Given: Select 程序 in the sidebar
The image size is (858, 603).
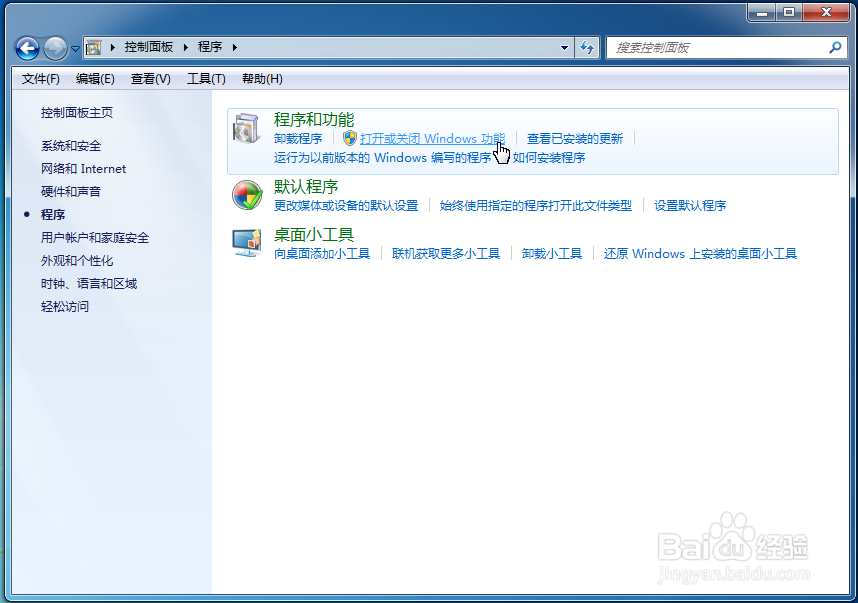Looking at the screenshot, I should pyautogui.click(x=53, y=214).
